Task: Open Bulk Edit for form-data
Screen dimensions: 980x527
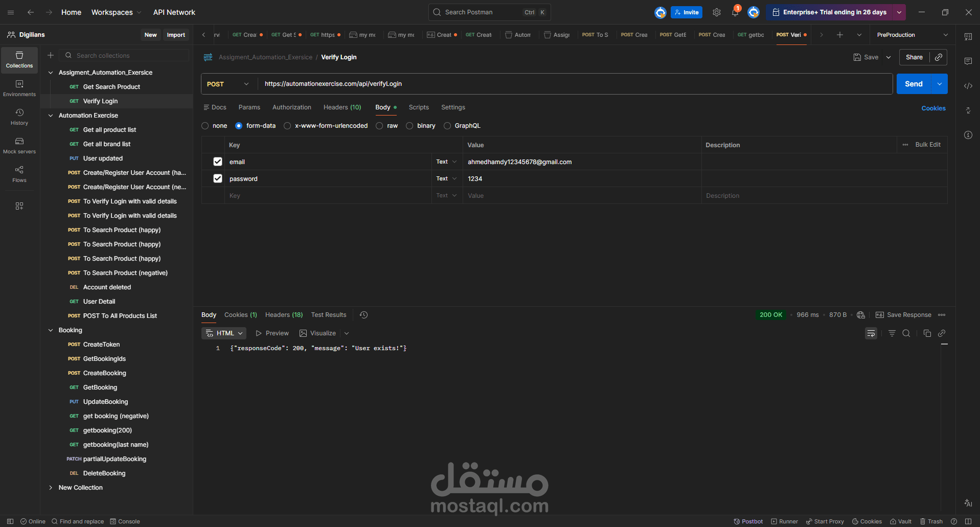Action: click(x=928, y=145)
